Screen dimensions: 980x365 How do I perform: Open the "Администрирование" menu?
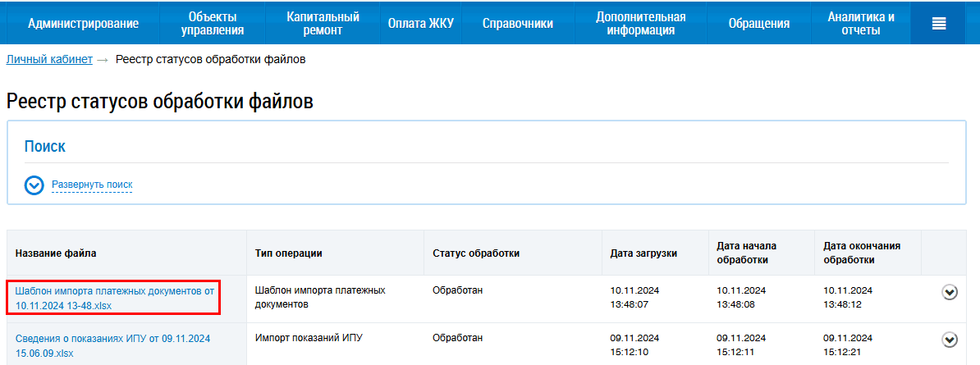[x=83, y=24]
